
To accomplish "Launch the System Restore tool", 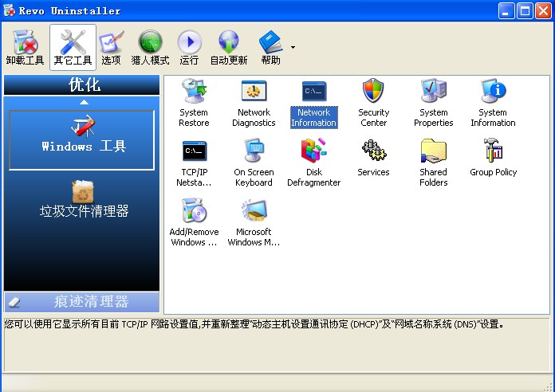I will 194,103.
